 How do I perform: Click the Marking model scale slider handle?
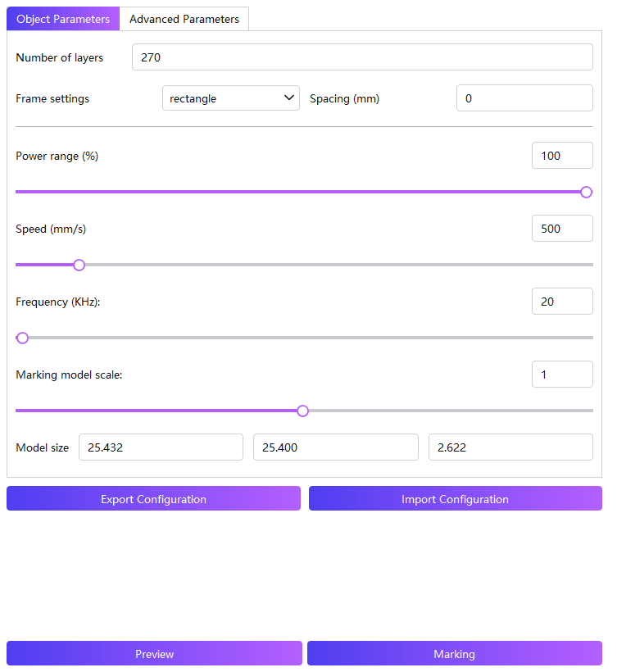click(x=302, y=411)
